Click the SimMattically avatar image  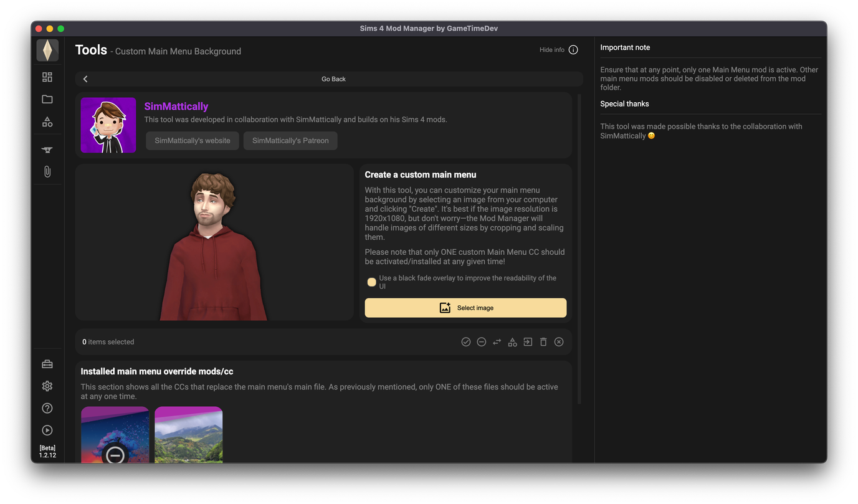click(x=108, y=125)
